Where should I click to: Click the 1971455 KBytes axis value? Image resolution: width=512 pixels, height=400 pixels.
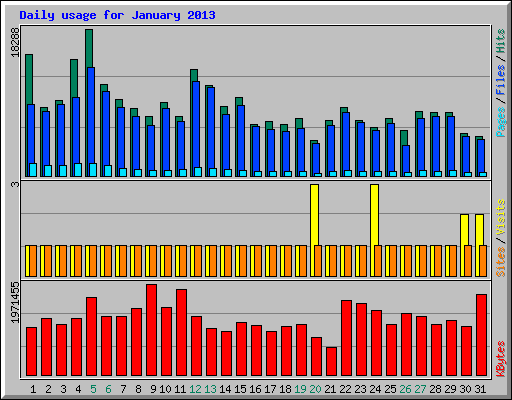(x=15, y=303)
